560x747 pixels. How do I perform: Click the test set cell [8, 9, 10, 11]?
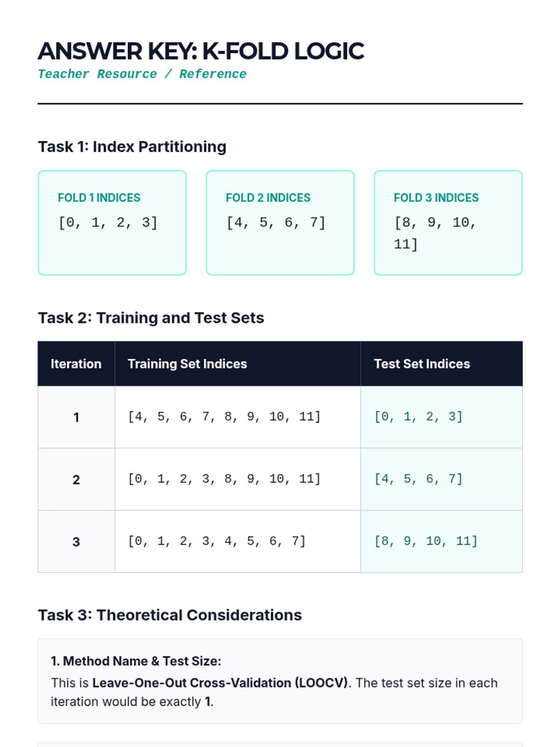[x=426, y=541]
